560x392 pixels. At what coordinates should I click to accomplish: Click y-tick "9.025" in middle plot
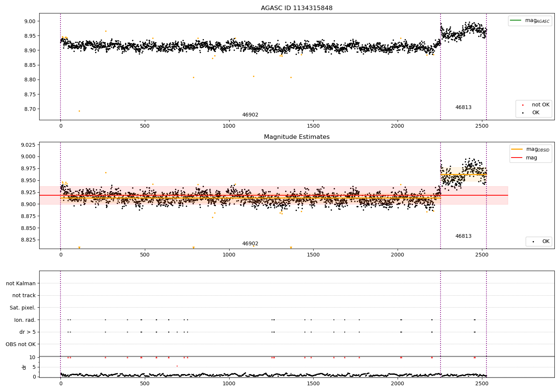click(x=28, y=145)
